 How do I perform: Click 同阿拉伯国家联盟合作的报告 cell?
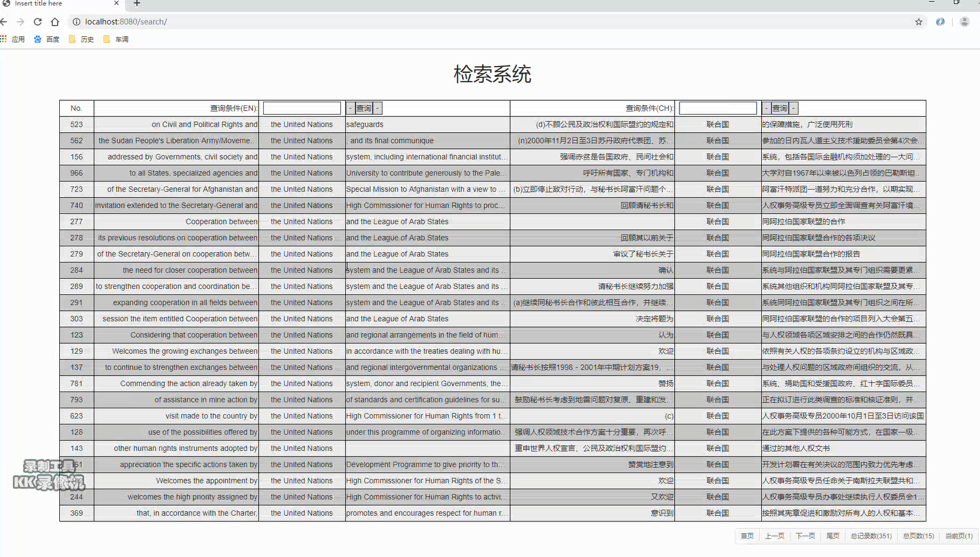coord(843,254)
